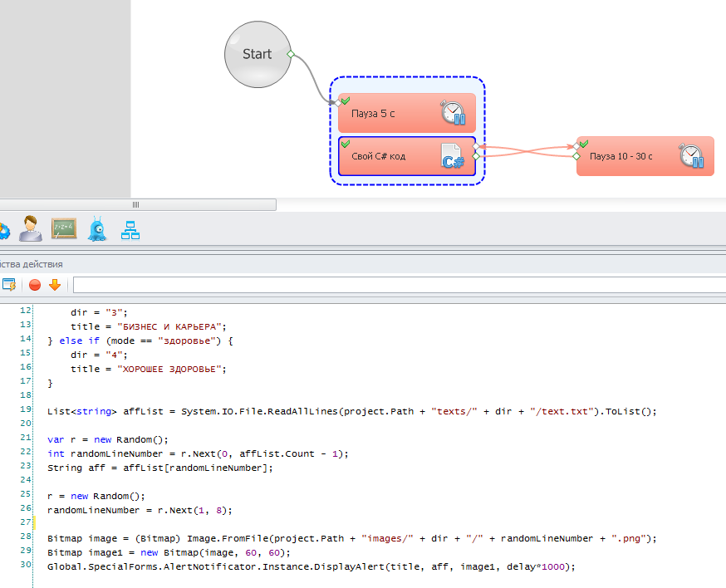Click the orange down arrow toolbar icon
The image size is (726, 588).
[55, 285]
